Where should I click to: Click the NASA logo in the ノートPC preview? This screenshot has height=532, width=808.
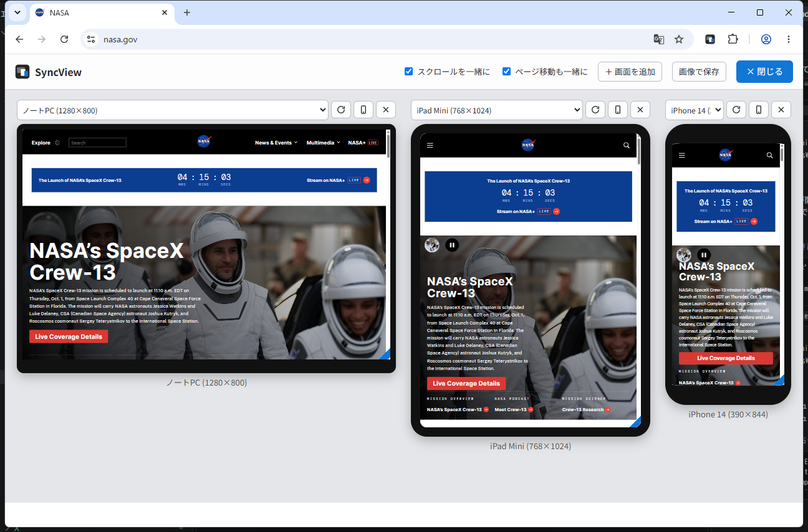[204, 141]
